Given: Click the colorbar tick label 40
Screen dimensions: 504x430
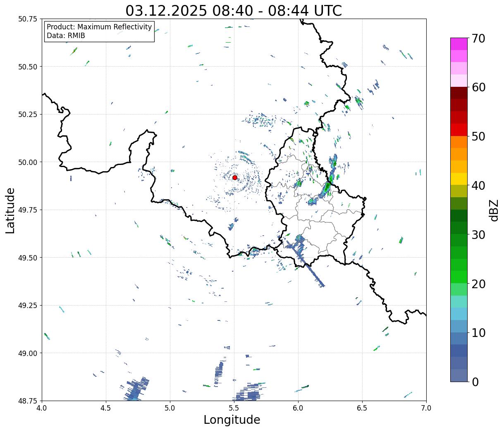Looking at the screenshot, I should tap(478, 185).
